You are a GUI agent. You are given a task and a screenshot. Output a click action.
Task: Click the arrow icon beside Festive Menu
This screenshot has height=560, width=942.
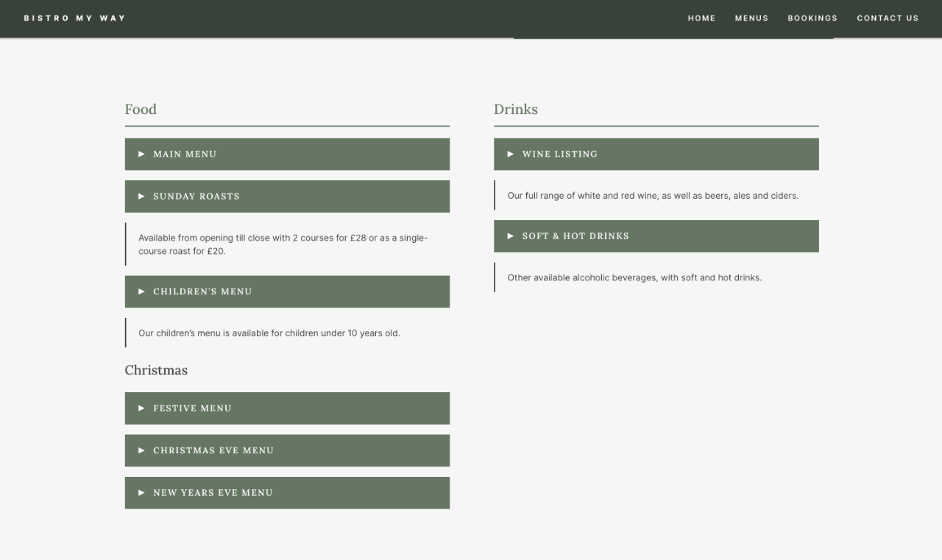(x=141, y=408)
